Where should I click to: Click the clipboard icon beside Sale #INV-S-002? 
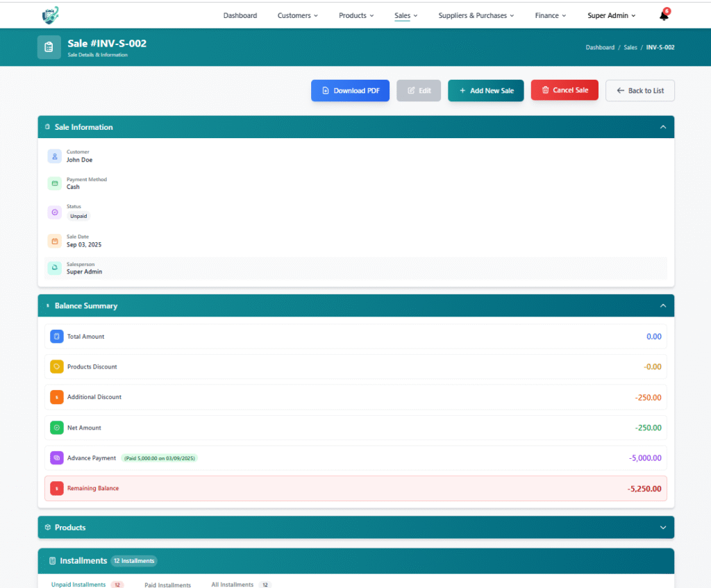(49, 47)
